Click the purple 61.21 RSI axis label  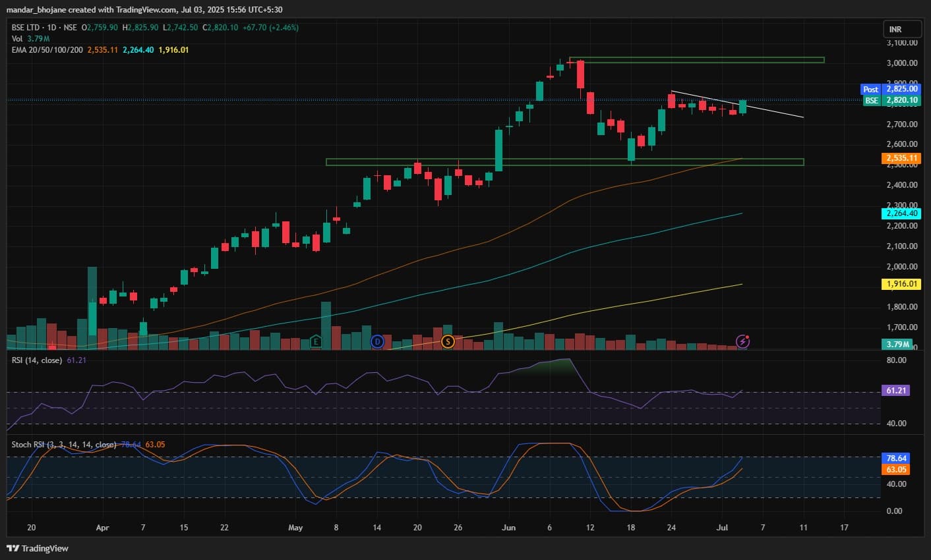(x=895, y=391)
